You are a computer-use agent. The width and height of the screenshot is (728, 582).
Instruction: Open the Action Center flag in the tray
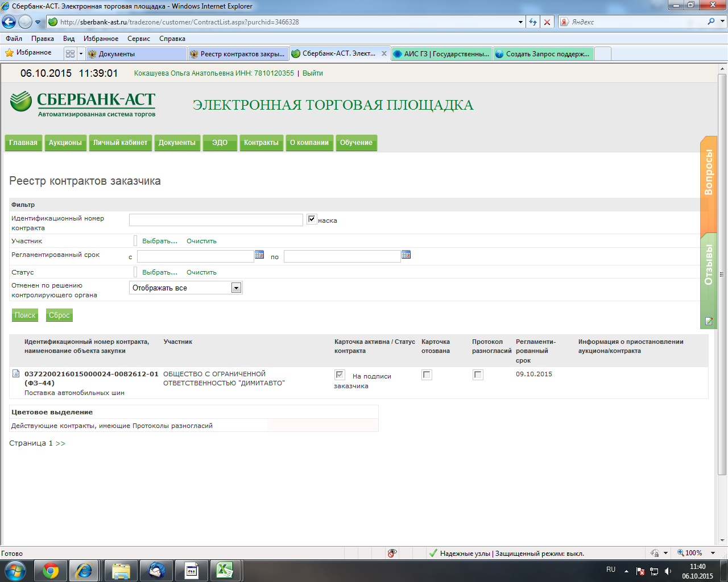[640, 571]
